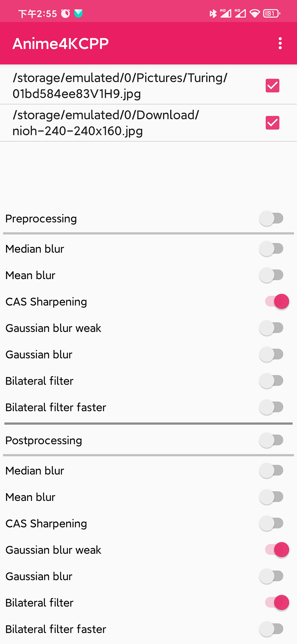Enable the Postprocessing master switch

(272, 440)
